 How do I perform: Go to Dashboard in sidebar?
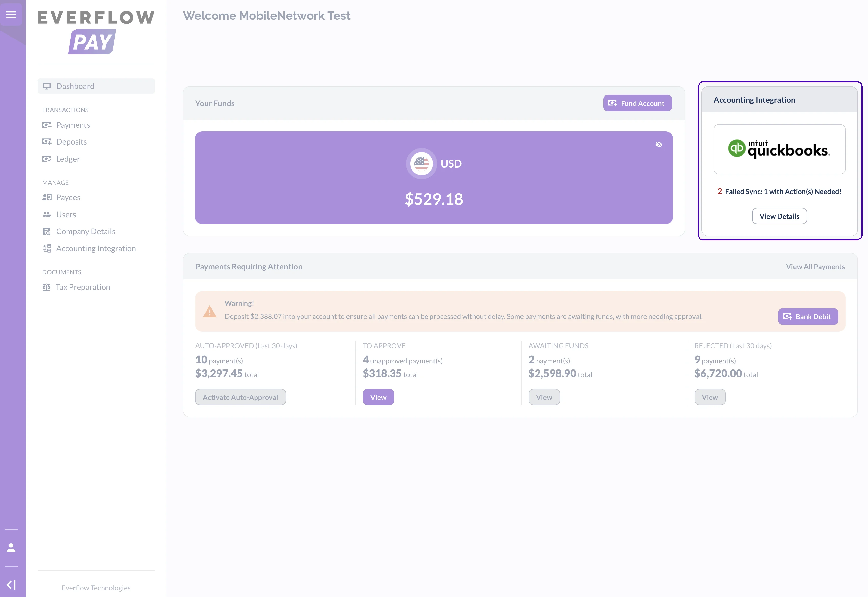(96, 86)
